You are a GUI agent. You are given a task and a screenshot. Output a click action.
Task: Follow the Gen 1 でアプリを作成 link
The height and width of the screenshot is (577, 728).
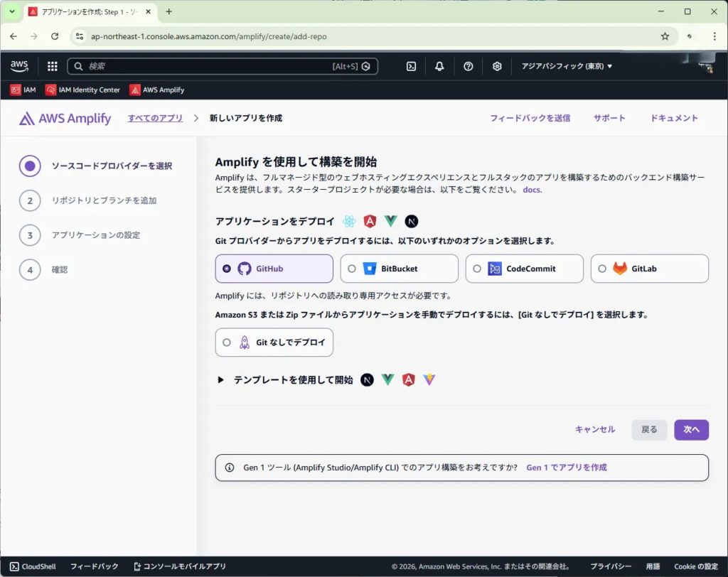[x=566, y=468]
